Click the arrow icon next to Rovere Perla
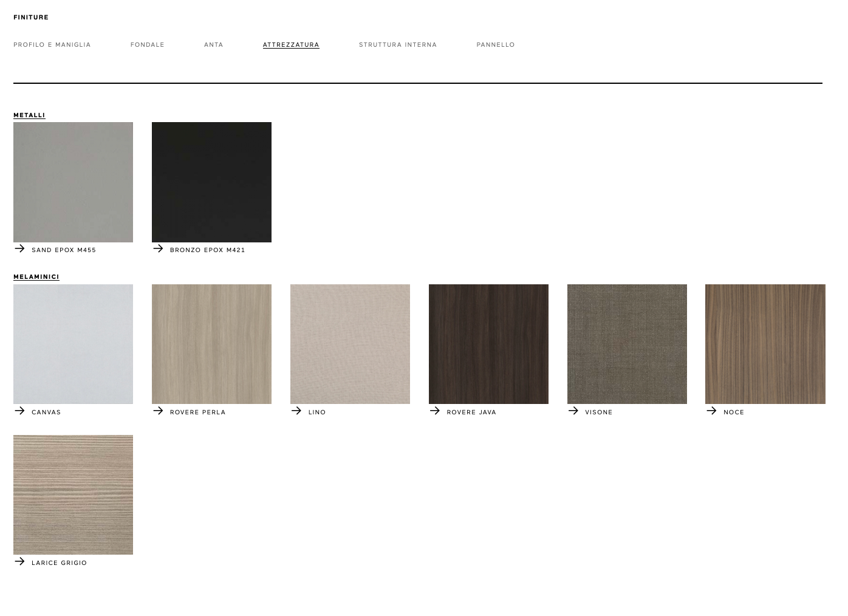848x616 pixels. click(x=158, y=411)
